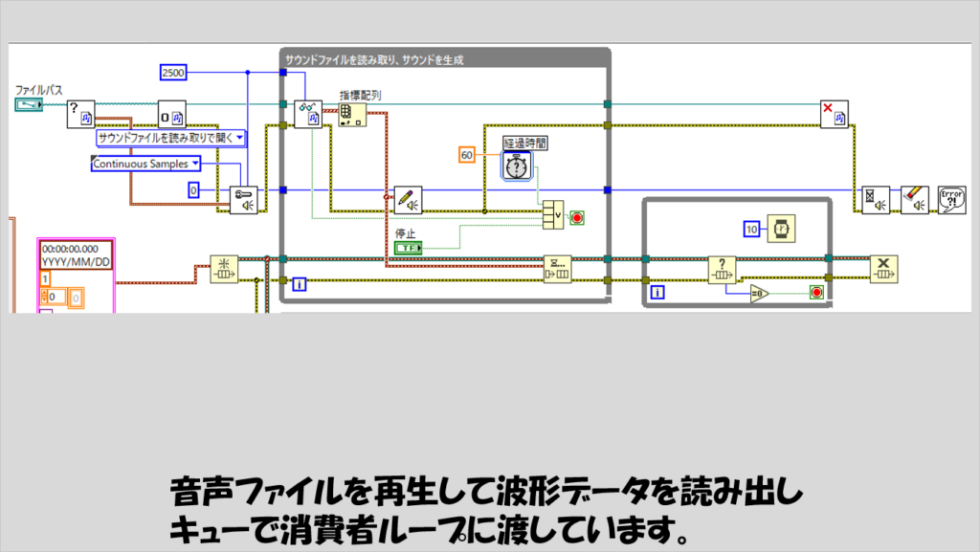Click the ファイルパス path control terminal

pyautogui.click(x=29, y=103)
